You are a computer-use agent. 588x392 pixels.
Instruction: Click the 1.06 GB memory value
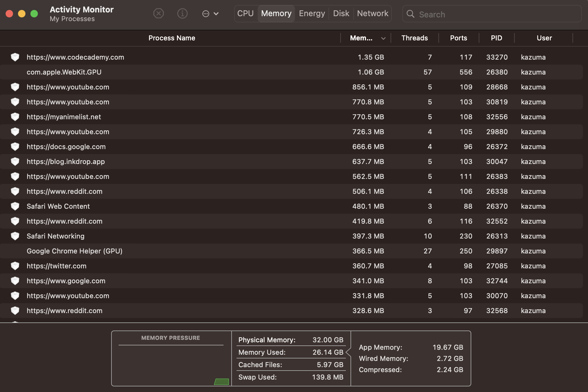pos(371,72)
